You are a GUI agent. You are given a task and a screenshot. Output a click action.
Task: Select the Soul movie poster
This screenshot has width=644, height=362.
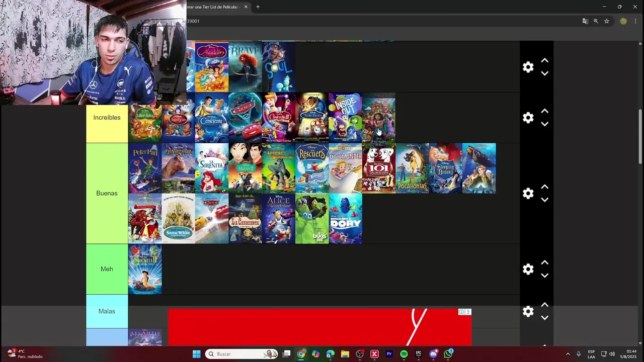[278, 67]
